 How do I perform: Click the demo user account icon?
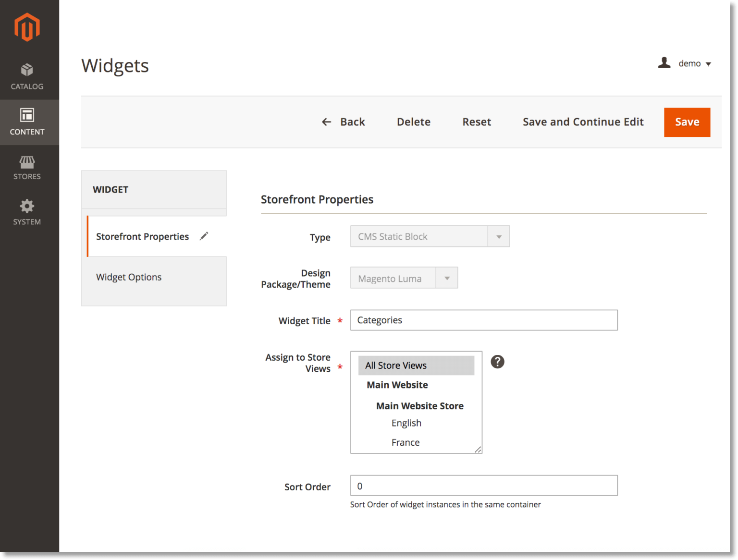pyautogui.click(x=664, y=63)
